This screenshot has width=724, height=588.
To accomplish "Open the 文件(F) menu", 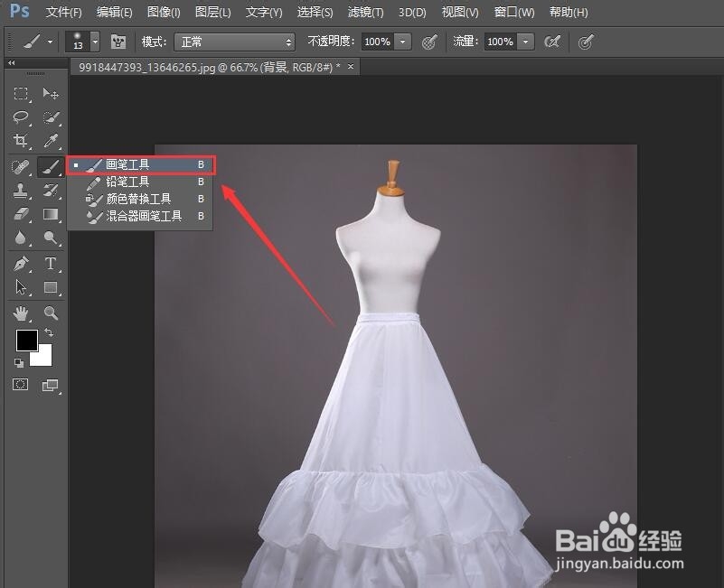I will point(63,12).
